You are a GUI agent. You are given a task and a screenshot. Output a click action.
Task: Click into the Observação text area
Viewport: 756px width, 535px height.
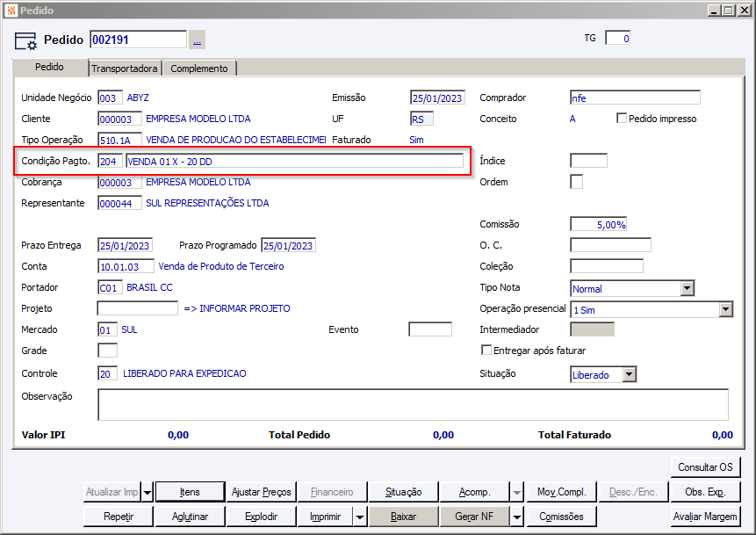(x=414, y=405)
